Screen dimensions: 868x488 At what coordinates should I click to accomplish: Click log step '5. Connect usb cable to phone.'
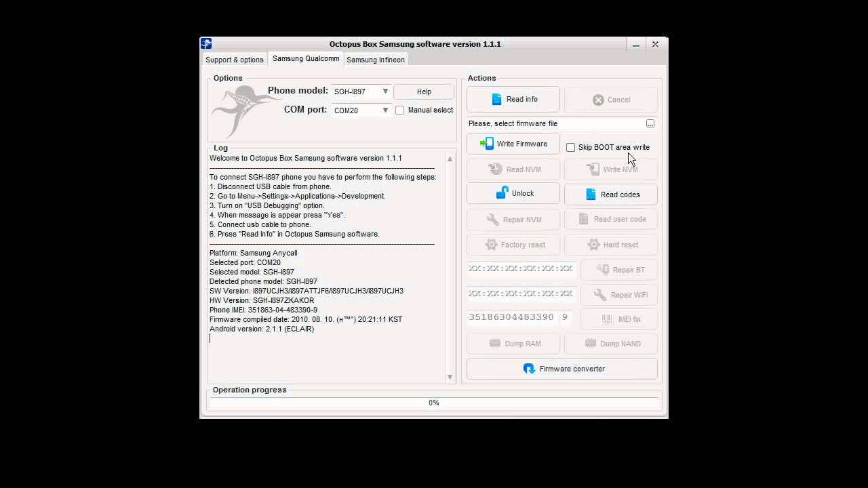(260, 224)
